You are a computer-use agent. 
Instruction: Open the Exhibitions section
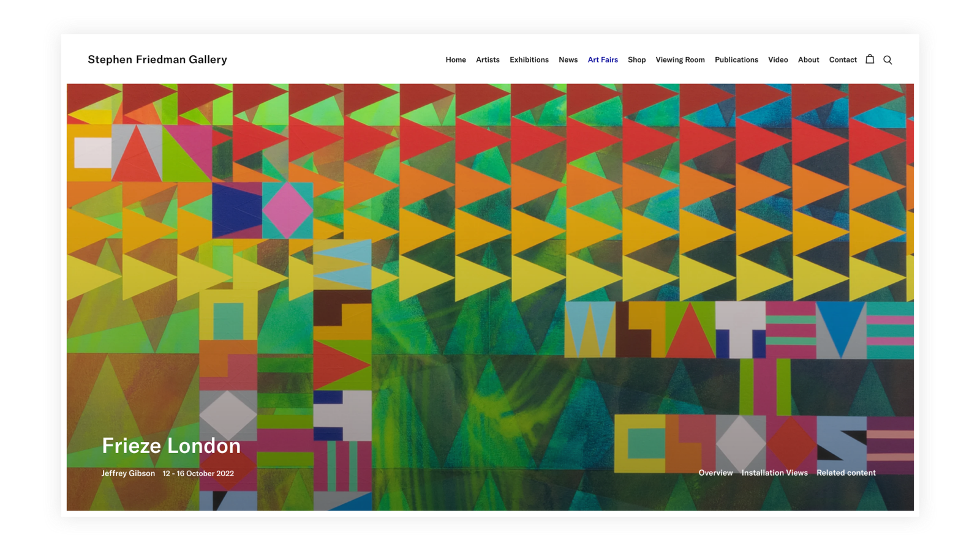coord(529,60)
